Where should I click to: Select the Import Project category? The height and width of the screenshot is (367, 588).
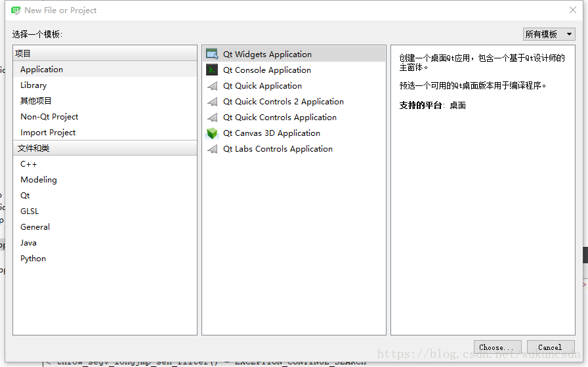tap(105, 133)
